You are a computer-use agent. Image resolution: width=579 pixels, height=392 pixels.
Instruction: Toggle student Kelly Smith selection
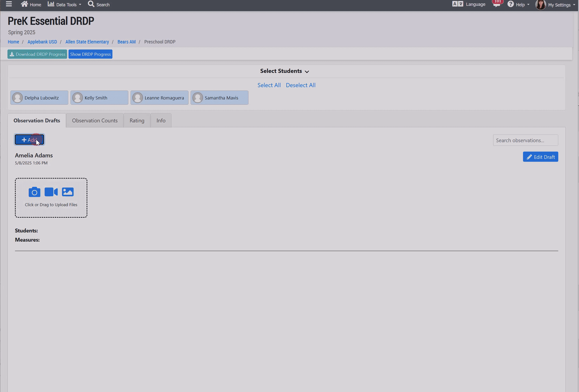[x=99, y=98]
